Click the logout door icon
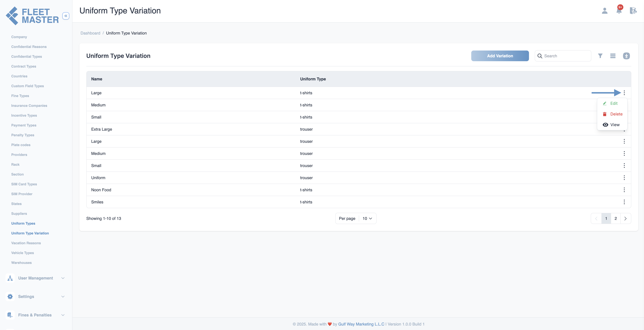The width and height of the screenshot is (644, 330). [633, 11]
